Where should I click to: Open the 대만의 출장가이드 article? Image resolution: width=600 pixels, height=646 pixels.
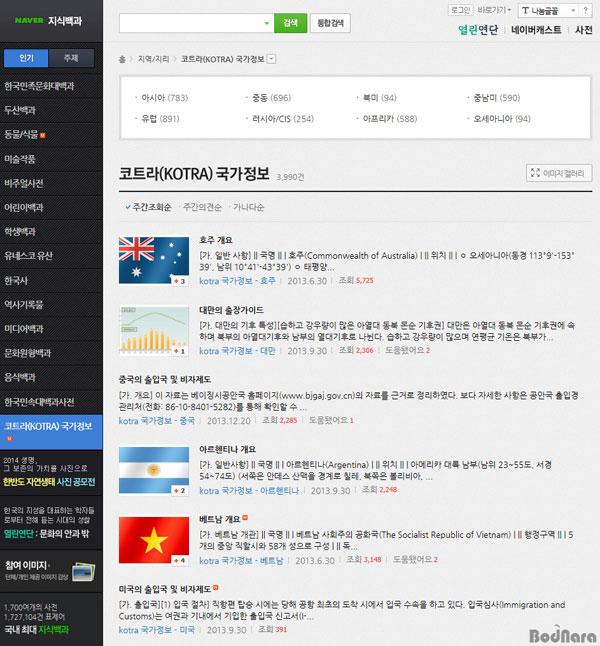[232, 310]
